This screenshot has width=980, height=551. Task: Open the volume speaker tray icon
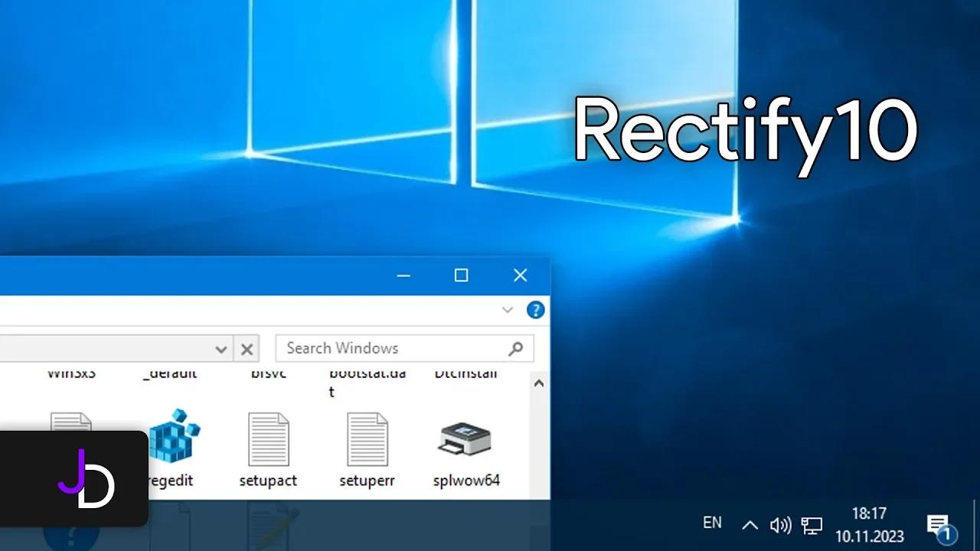point(780,525)
